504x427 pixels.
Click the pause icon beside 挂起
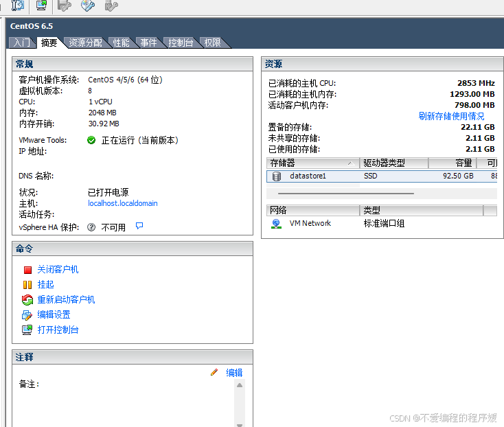click(27, 285)
